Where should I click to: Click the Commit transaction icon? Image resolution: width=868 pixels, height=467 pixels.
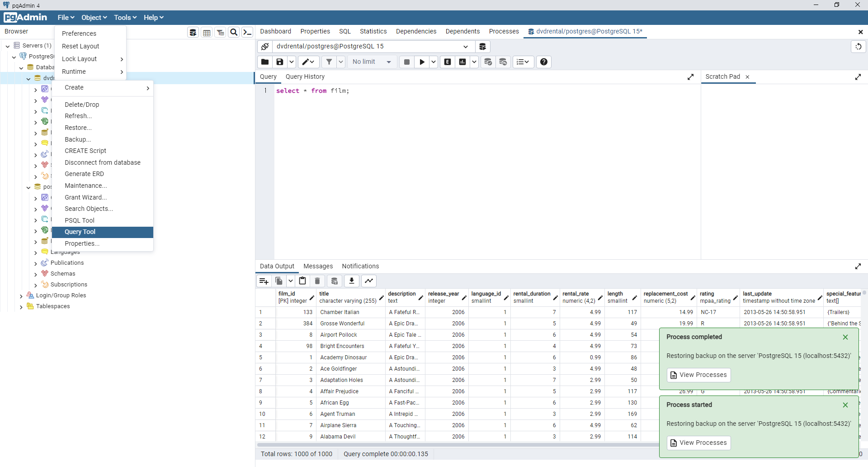coord(488,62)
